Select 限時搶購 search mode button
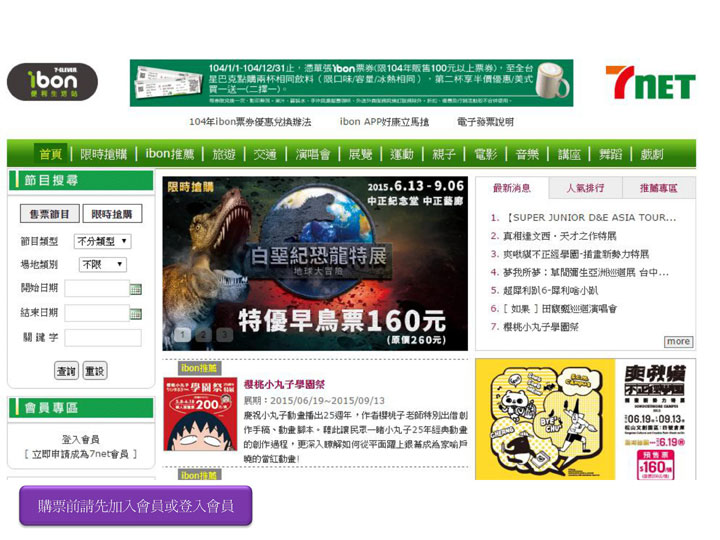 (112, 214)
